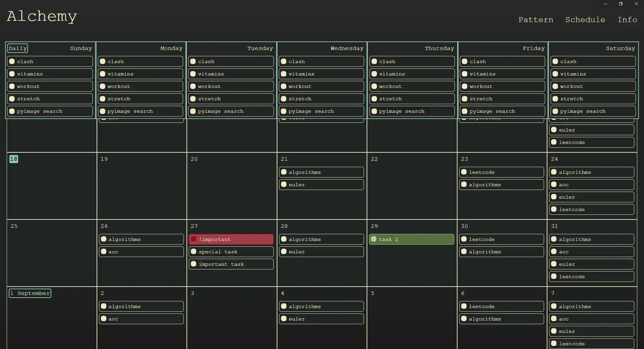Tick the aoc circle on the 26th
This screenshot has width=644, height=349.
click(104, 252)
